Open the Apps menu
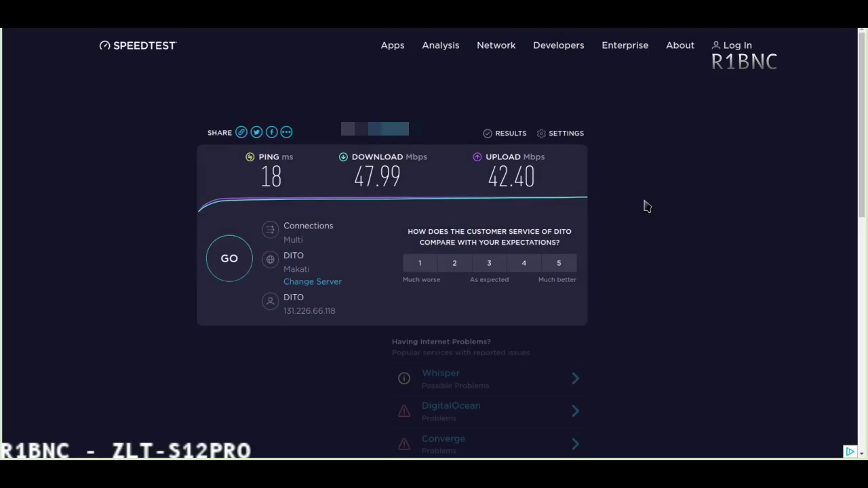868x488 pixels. click(x=393, y=45)
